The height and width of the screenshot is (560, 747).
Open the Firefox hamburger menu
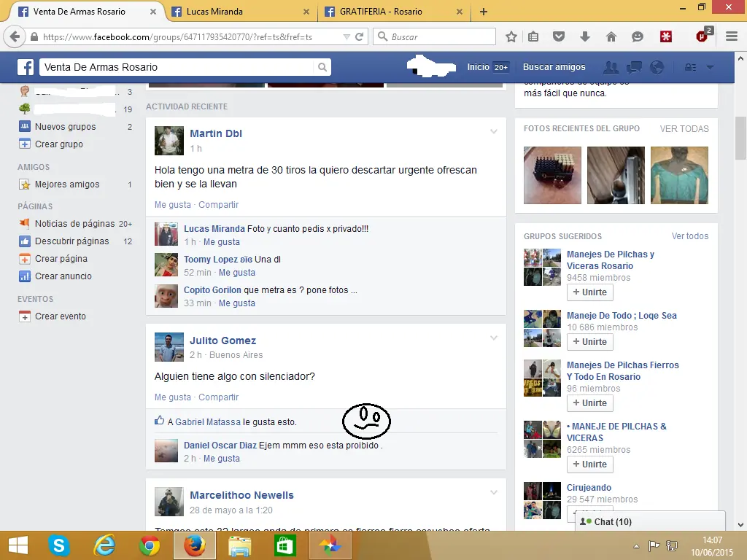coord(732,36)
